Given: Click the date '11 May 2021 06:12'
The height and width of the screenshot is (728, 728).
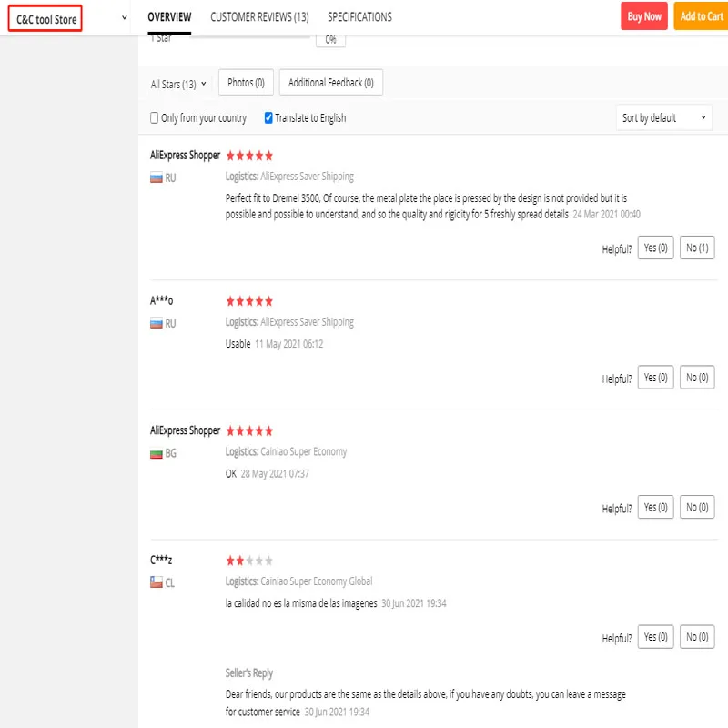Looking at the screenshot, I should [x=288, y=344].
